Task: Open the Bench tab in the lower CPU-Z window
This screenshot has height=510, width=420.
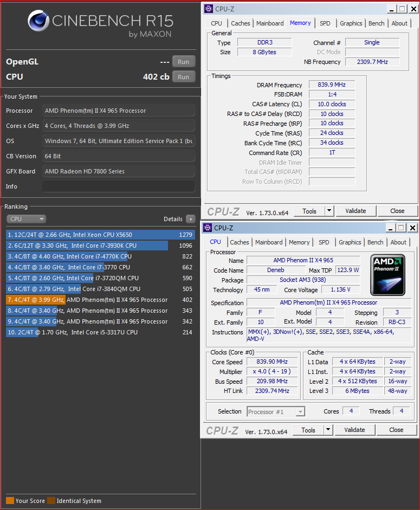Action: coord(375,242)
